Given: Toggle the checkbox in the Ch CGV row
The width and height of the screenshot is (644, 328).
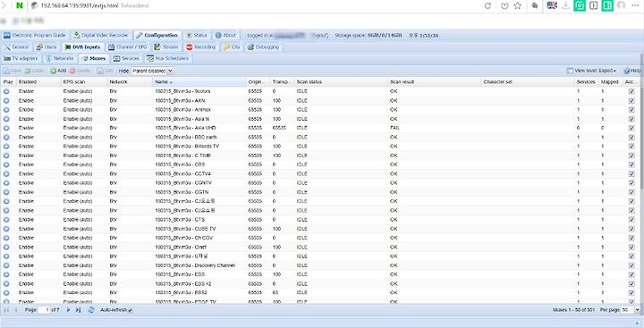Looking at the screenshot, I should (x=631, y=238).
